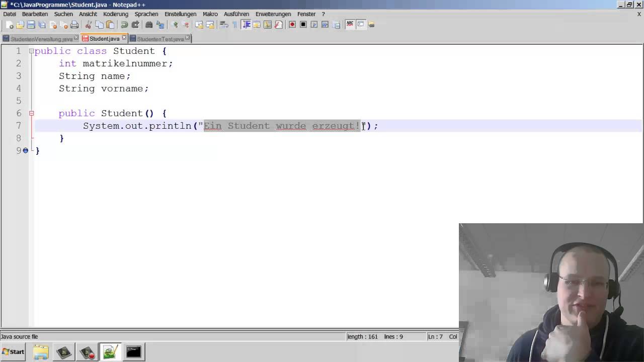
Task: Save the current file with Save icon
Action: (x=31, y=25)
